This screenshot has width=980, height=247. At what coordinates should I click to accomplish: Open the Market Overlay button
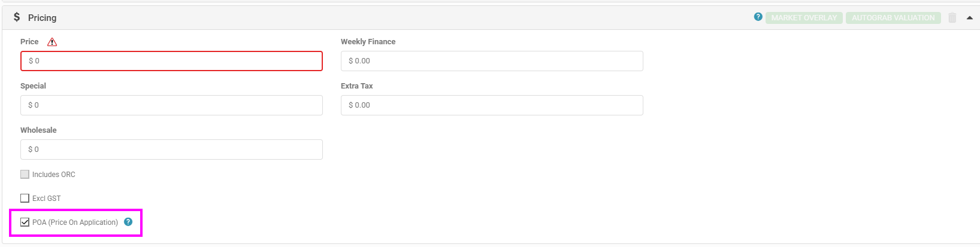[x=804, y=18]
